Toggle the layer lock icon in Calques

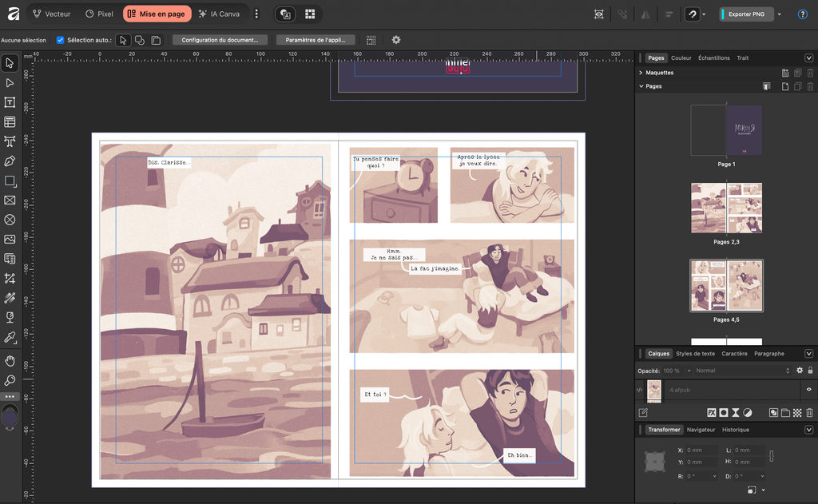pyautogui.click(x=810, y=371)
